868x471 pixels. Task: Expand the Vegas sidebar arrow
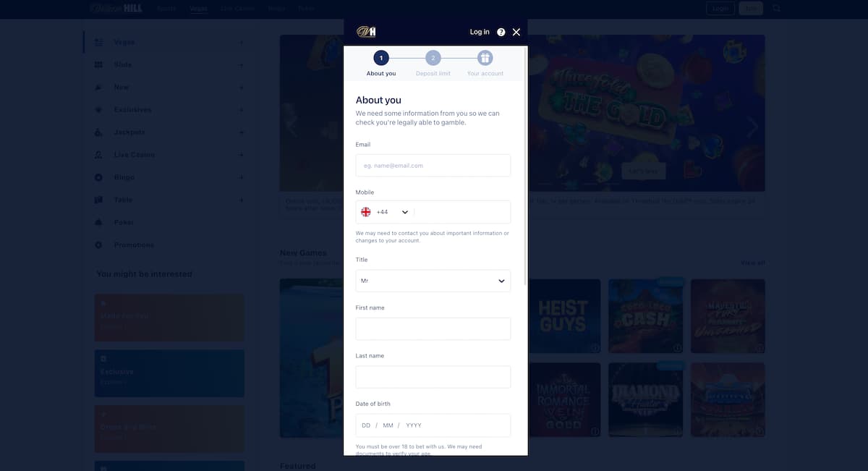click(241, 43)
